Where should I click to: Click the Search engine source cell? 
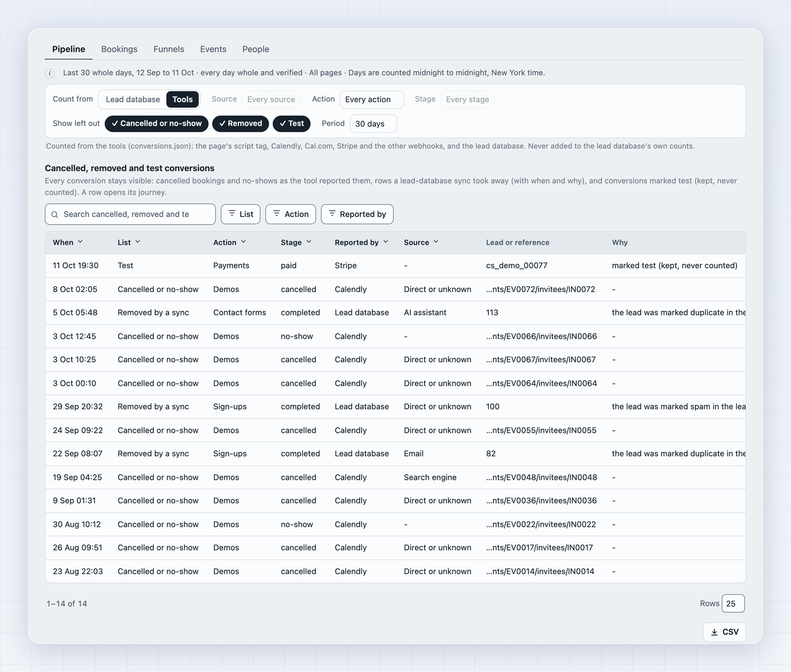click(430, 477)
